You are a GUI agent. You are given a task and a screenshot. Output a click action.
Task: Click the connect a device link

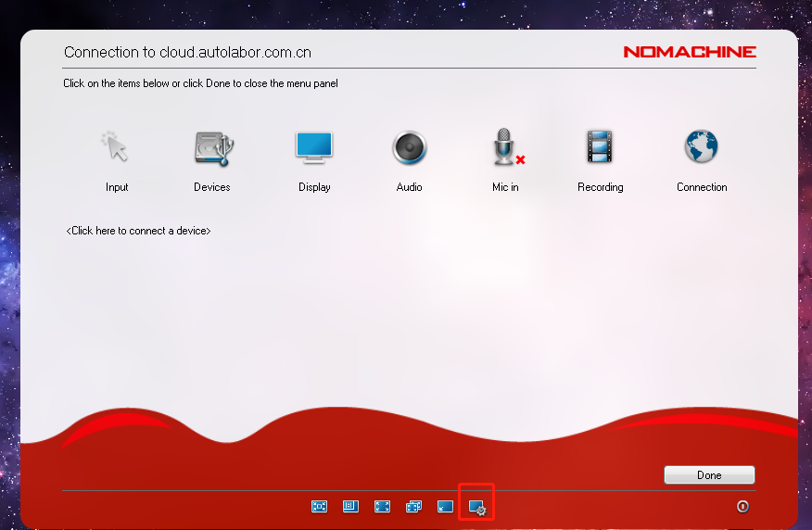[138, 230]
